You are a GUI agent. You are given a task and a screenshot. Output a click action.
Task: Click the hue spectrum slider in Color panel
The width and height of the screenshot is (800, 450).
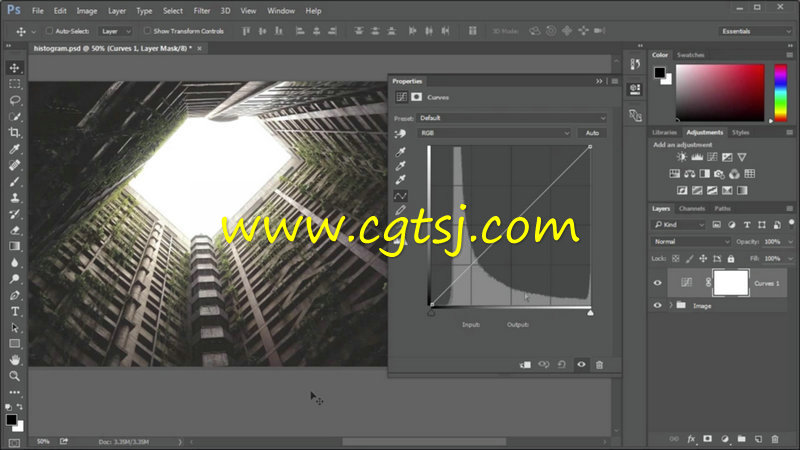[x=780, y=93]
